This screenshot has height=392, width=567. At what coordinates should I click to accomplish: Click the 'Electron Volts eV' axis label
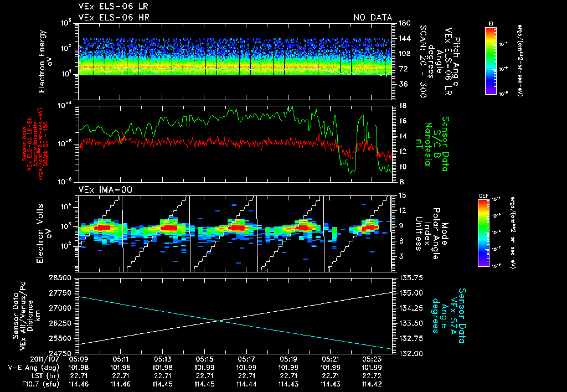[43, 234]
